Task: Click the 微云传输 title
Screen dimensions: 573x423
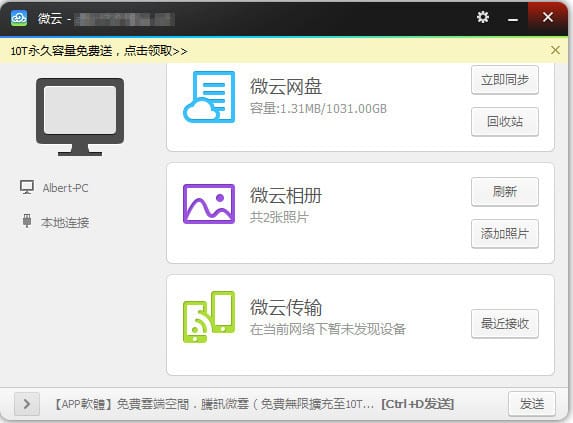Action: click(286, 307)
